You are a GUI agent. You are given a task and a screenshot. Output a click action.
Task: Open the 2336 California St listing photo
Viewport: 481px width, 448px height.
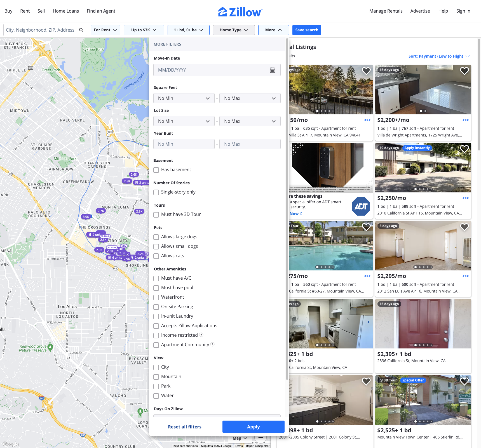423,324
